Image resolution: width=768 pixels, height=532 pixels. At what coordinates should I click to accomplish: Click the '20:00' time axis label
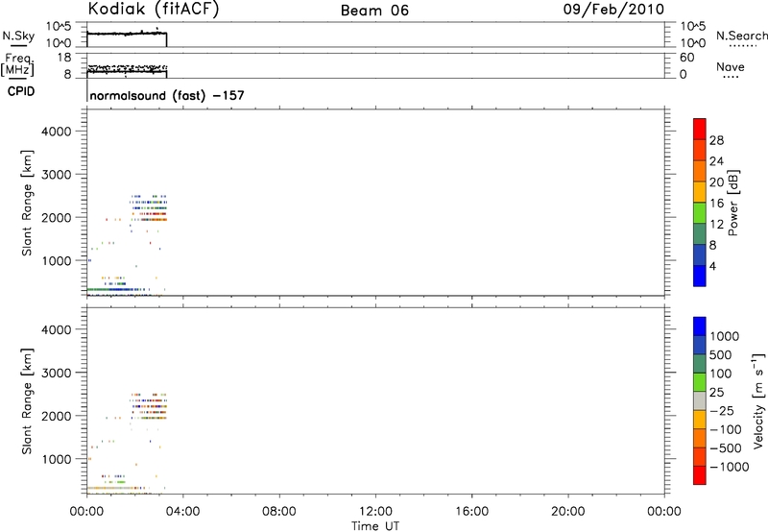coord(567,512)
